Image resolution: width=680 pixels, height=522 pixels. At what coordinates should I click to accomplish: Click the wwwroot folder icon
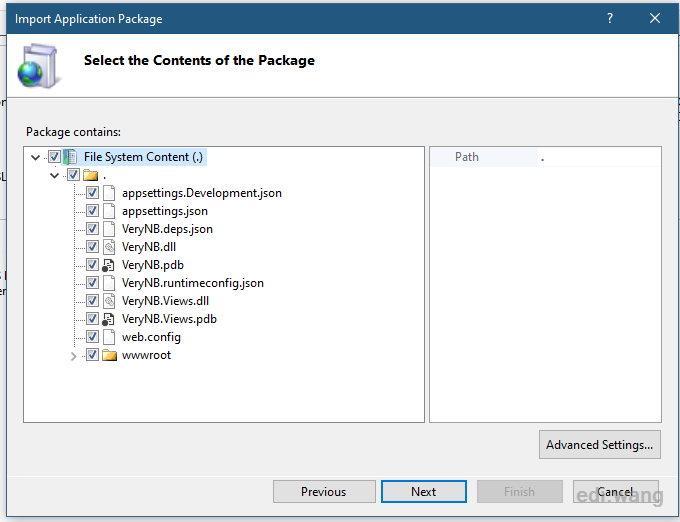[109, 355]
